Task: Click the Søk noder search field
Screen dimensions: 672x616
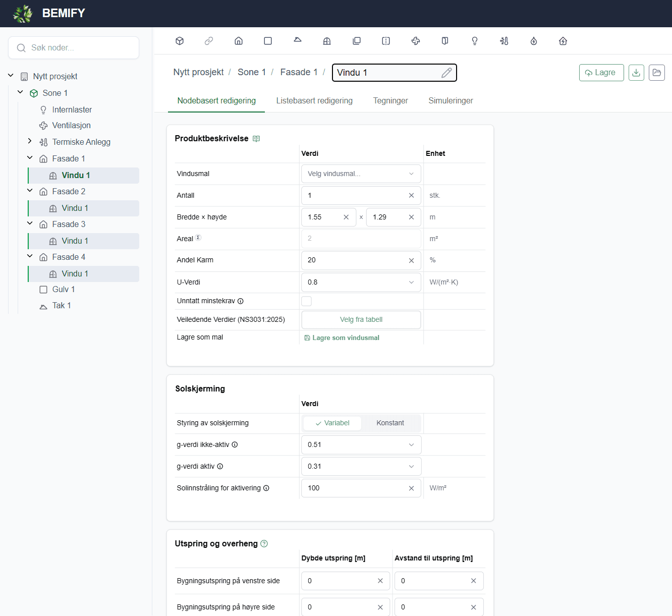Action: pos(74,47)
